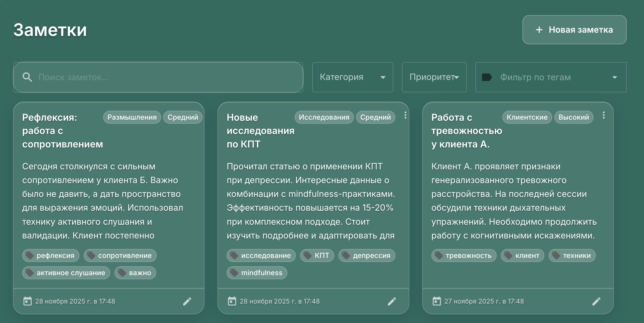Select the edit pencil on the «Работа с тревожностью» note

point(597,301)
